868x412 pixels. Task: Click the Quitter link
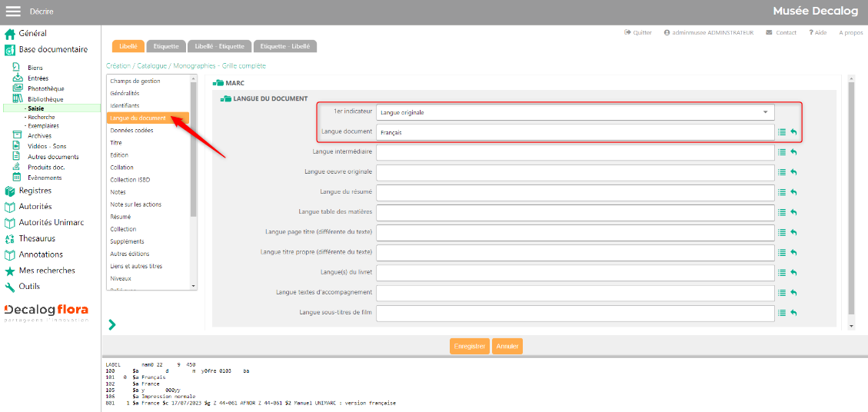coord(638,33)
